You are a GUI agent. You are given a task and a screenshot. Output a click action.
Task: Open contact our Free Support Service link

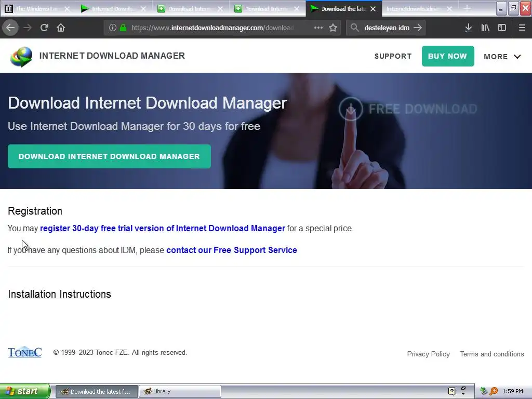[232, 250]
